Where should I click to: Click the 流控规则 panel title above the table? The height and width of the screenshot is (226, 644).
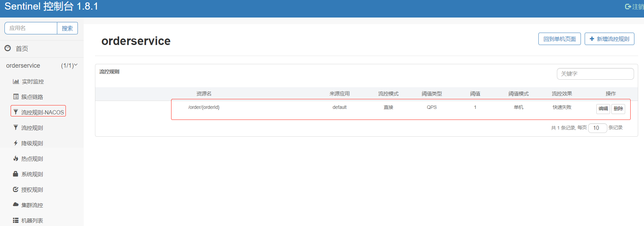coord(109,71)
